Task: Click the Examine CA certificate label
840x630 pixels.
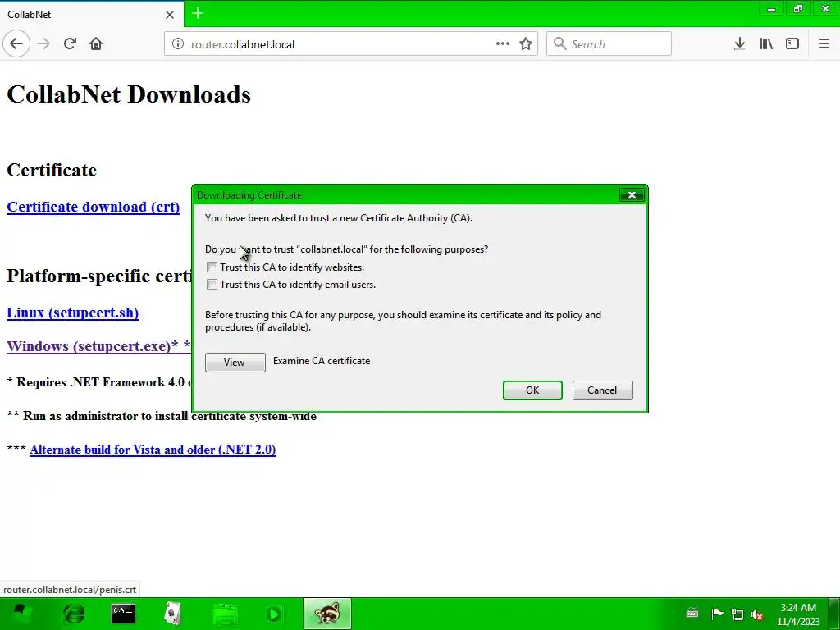Action: [322, 361]
